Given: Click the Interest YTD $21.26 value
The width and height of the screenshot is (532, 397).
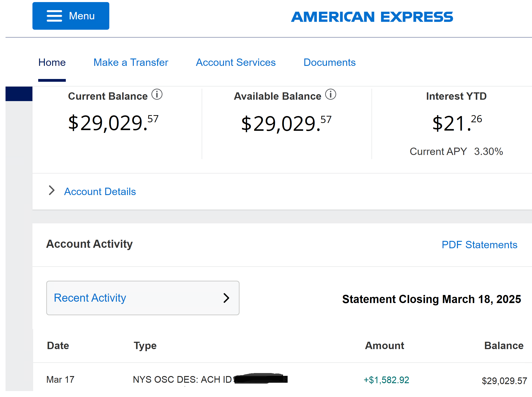Looking at the screenshot, I should pos(457,123).
